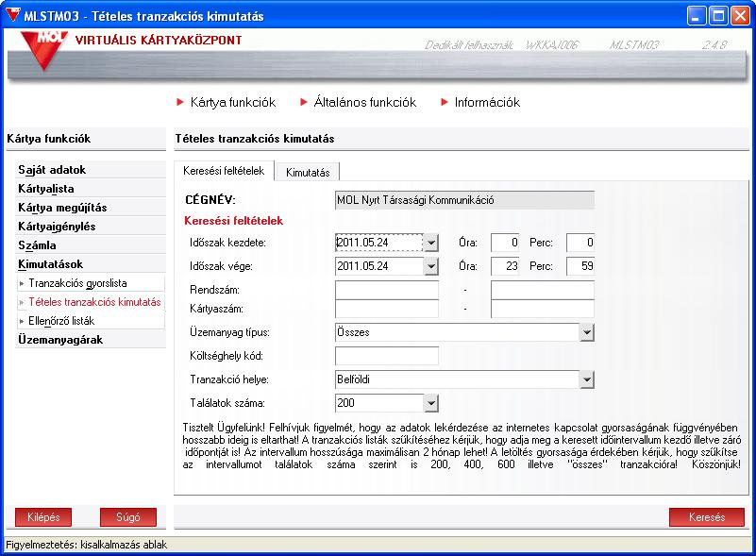The width and height of the screenshot is (756, 556).
Task: Focus the end Perc field showing 59
Action: click(580, 266)
